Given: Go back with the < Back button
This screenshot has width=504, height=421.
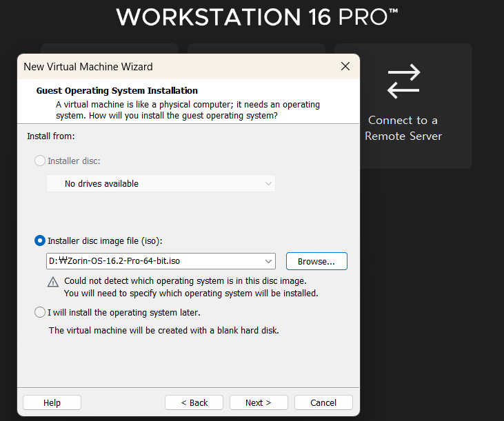Looking at the screenshot, I should [194, 402].
